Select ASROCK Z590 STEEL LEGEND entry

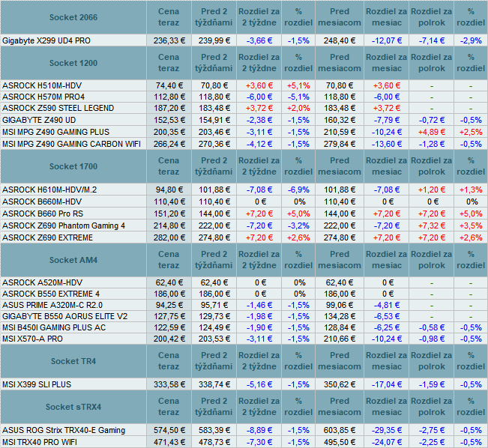tap(58, 109)
